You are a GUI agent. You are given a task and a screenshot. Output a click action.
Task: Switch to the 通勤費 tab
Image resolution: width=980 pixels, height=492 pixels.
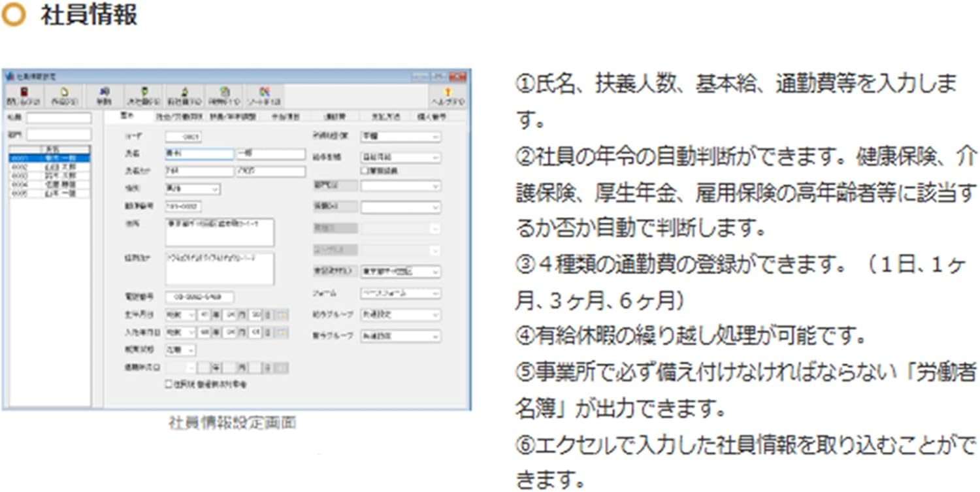[335, 117]
